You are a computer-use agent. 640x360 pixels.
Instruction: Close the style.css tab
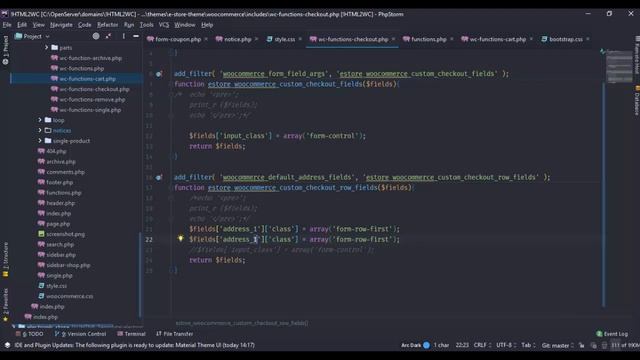(x=300, y=39)
